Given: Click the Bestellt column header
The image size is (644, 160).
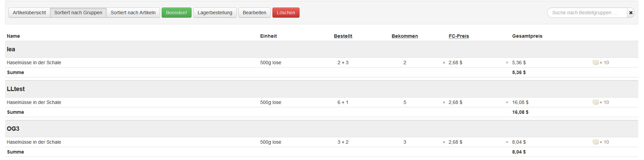Looking at the screenshot, I should point(343,36).
